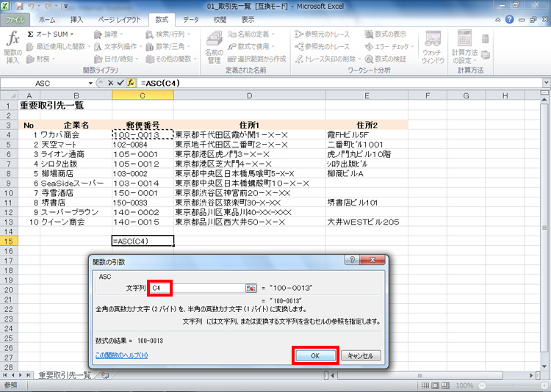Image resolution: width=551 pixels, height=392 pixels.
Task: Click the insert new worksheet tab icon
Action: [x=105, y=375]
